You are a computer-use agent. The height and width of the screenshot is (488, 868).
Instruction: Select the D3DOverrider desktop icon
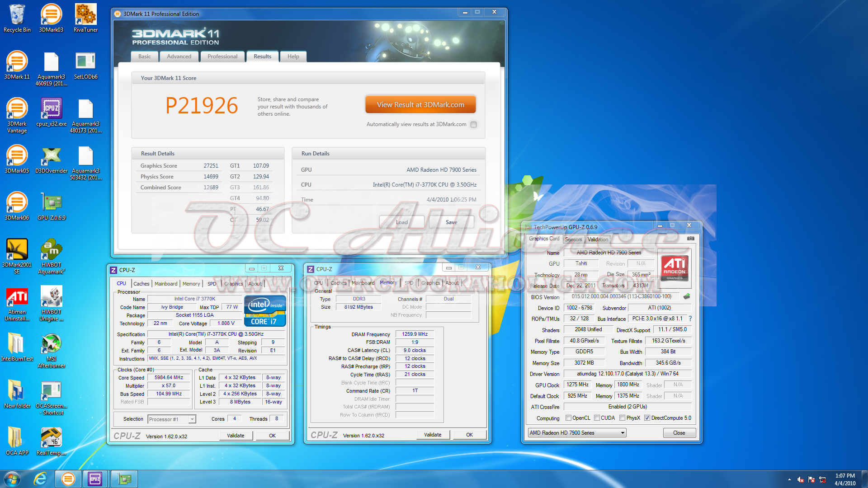51,159
